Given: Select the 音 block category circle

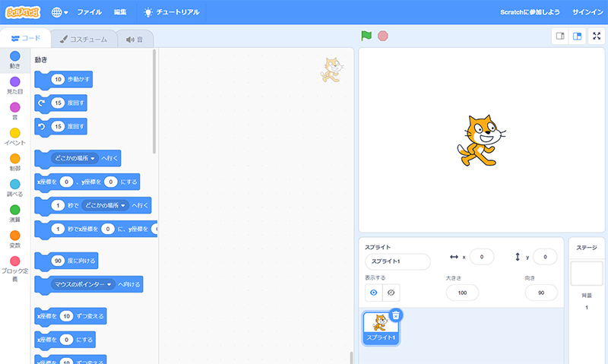Looking at the screenshot, I should coord(14,107).
